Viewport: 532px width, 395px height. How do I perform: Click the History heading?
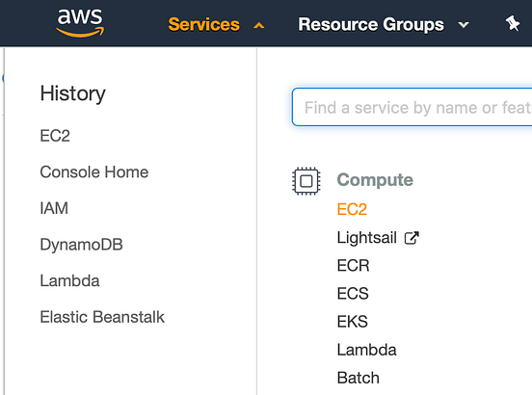click(73, 93)
